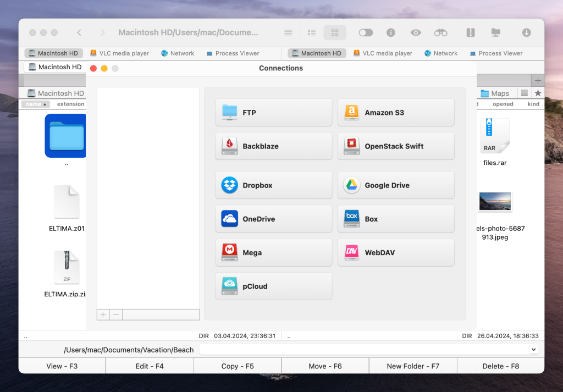Viewport: 563px width, 392px height.
Task: Click the binoculars search icon in toolbar
Action: click(440, 33)
